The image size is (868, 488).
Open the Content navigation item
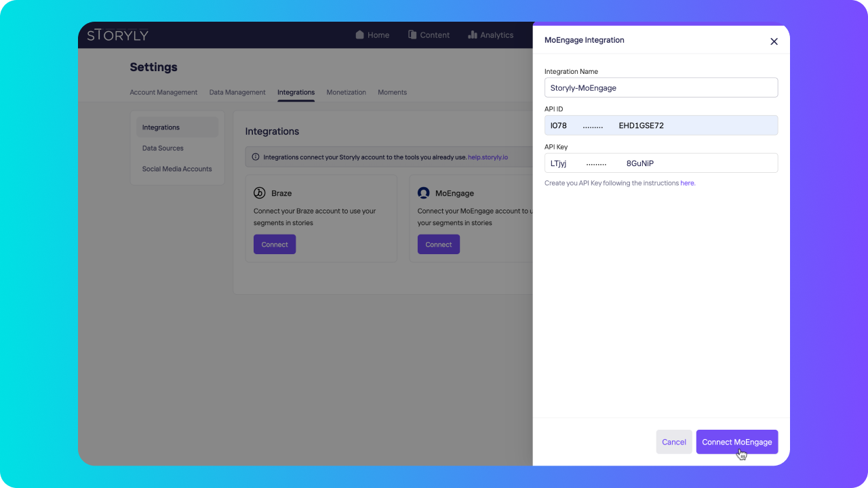tap(429, 35)
